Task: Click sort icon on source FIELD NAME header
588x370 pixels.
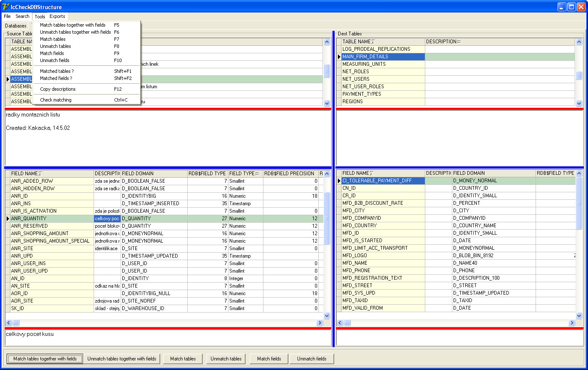Action: coord(40,174)
